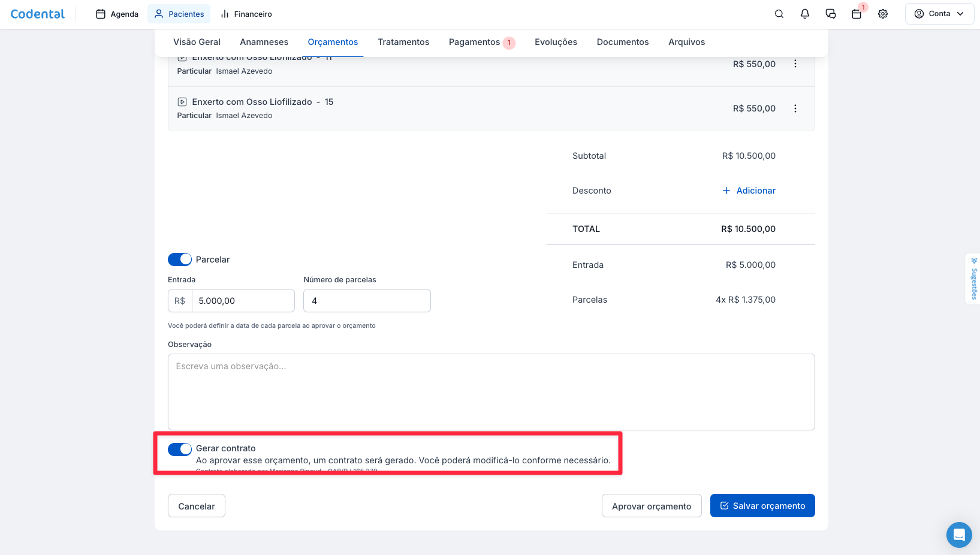Image resolution: width=980 pixels, height=555 pixels.
Task: Open the notifications bell
Action: [804, 14]
